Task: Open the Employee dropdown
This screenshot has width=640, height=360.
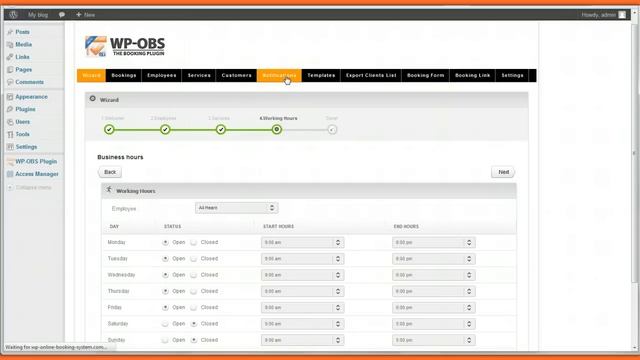Action: coord(237,208)
